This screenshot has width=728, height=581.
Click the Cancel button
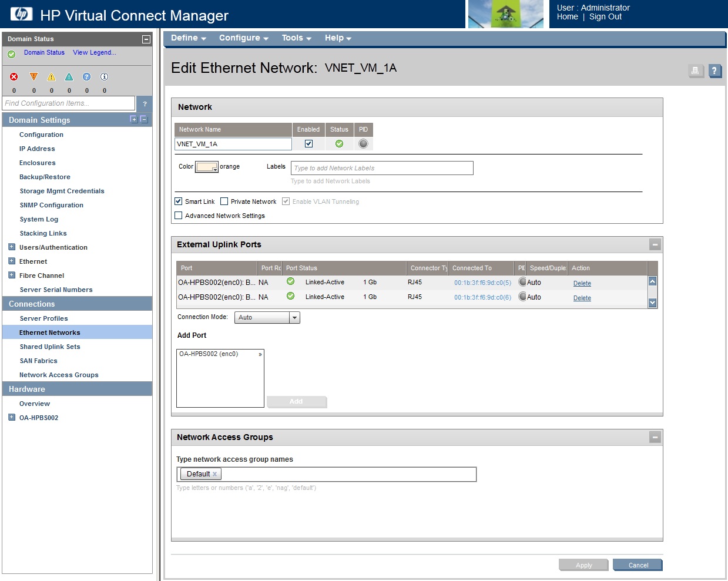pyautogui.click(x=638, y=565)
